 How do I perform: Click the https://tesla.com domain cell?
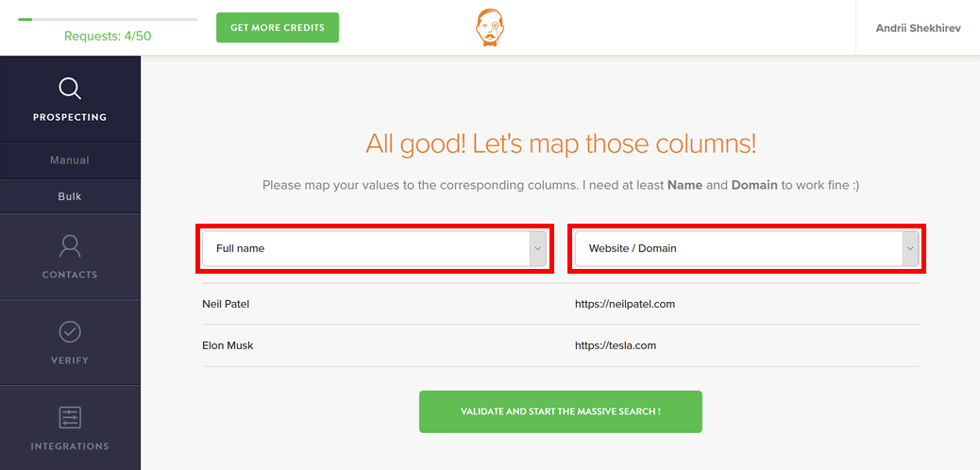[616, 345]
